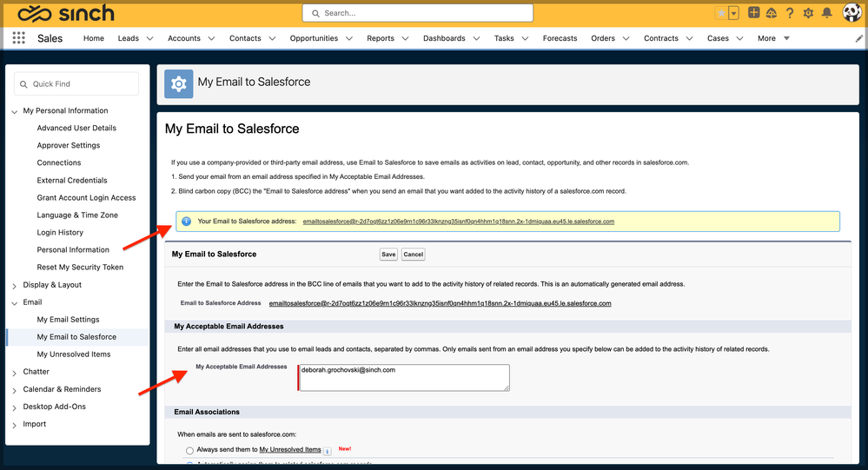Click the pencil edit navigation icon
Screen dimensions: 868x470
click(x=858, y=38)
